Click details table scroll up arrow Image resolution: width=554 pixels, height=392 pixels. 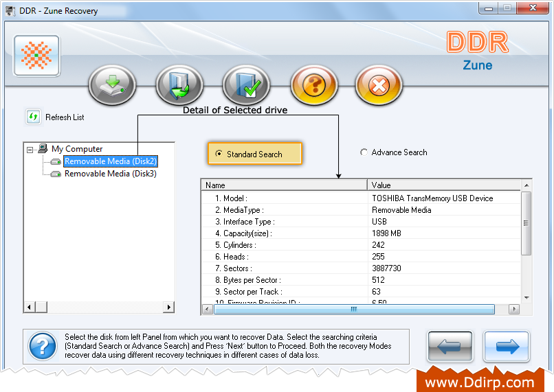(x=527, y=185)
